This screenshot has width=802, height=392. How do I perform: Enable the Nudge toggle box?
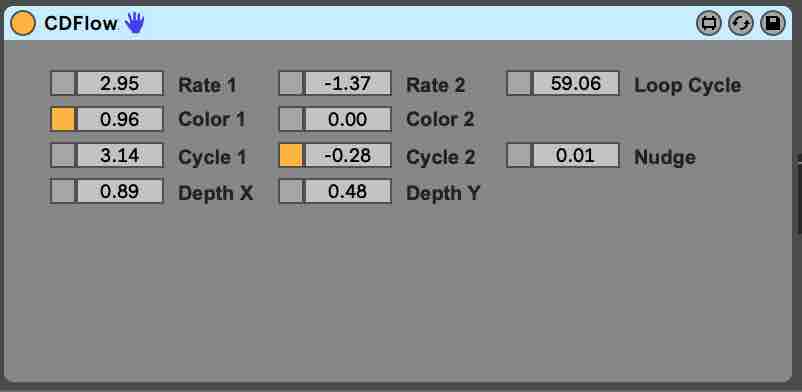(x=520, y=156)
